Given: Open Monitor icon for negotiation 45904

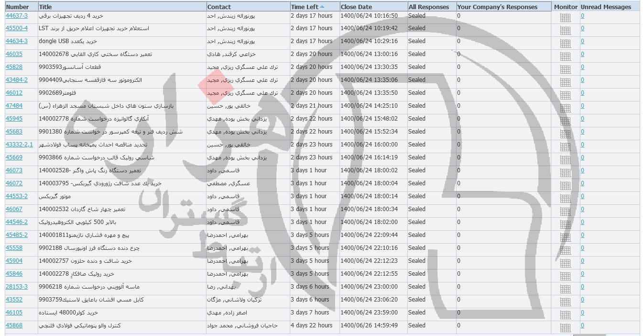Looking at the screenshot, I should [565, 263].
